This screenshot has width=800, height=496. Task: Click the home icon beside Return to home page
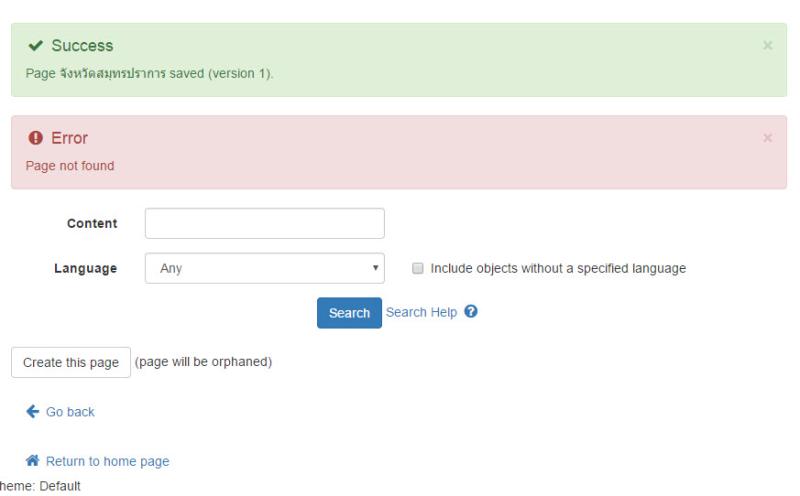33,461
